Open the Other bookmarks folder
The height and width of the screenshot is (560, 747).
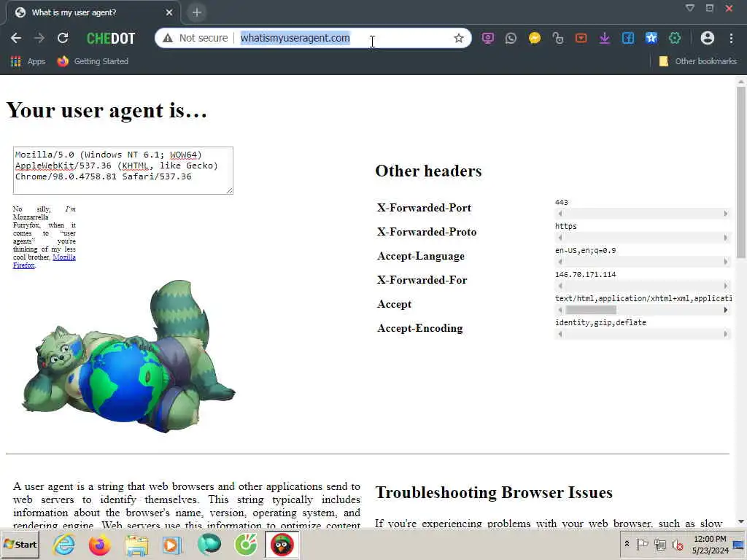[698, 61]
